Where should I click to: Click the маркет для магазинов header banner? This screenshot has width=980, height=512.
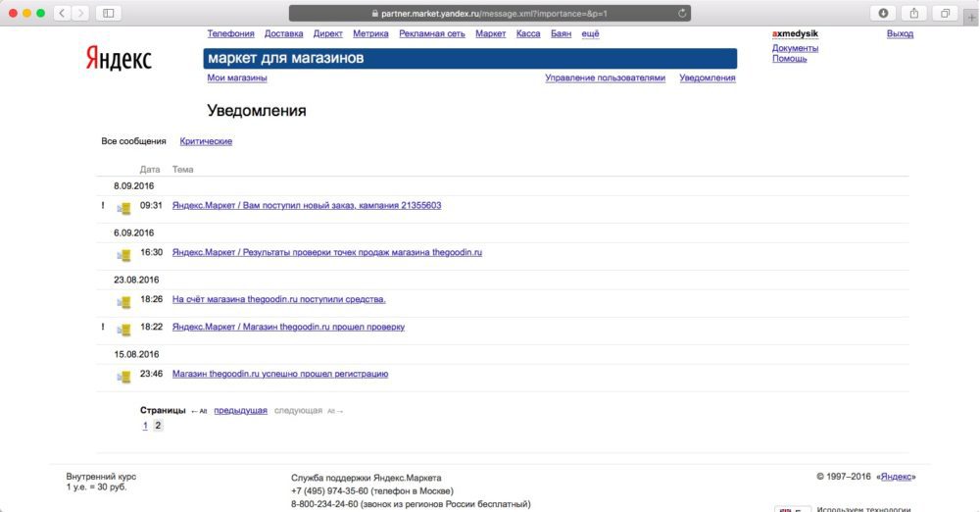point(470,58)
